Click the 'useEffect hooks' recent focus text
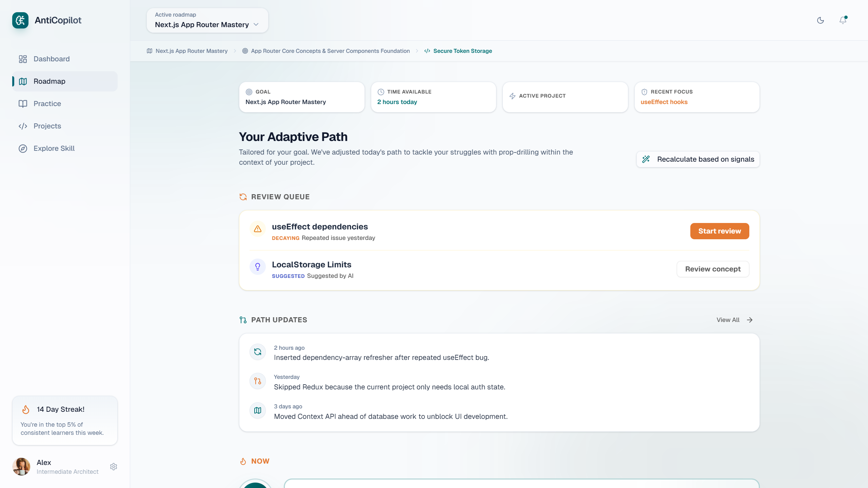The height and width of the screenshot is (488, 868). [x=664, y=102]
